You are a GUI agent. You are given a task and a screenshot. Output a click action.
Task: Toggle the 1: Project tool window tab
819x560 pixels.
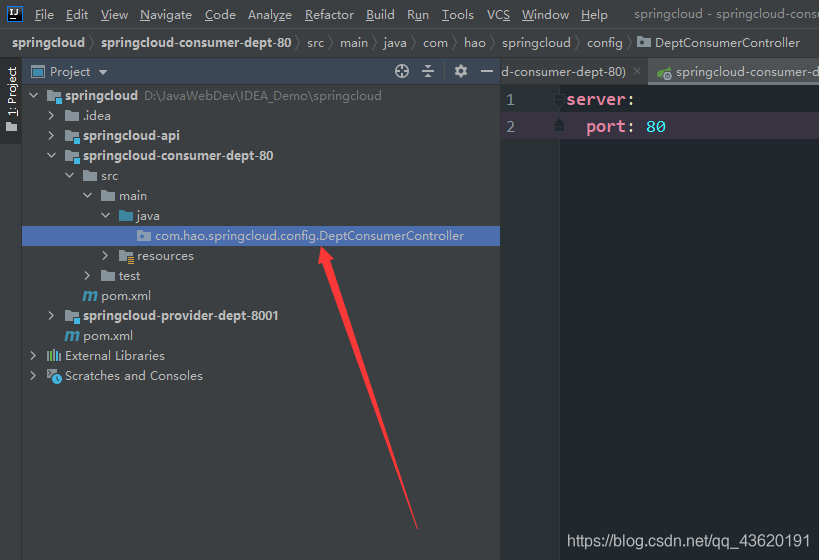[11, 99]
